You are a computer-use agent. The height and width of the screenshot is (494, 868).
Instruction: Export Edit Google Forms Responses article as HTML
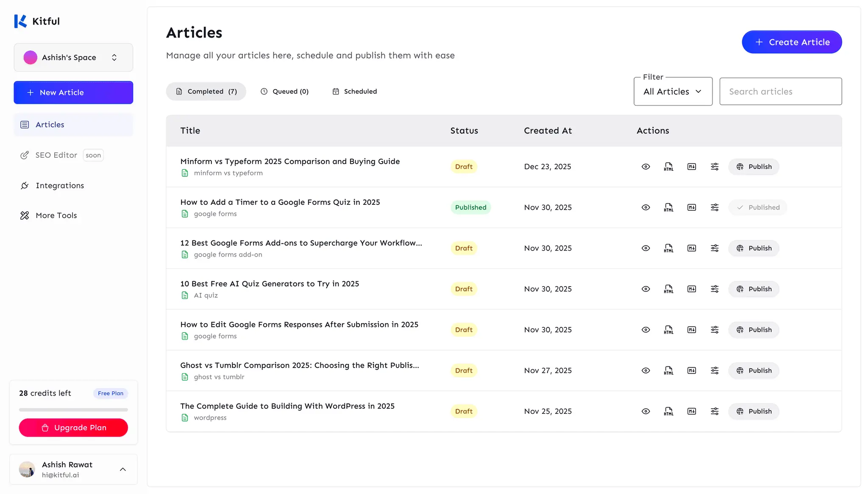click(x=668, y=329)
